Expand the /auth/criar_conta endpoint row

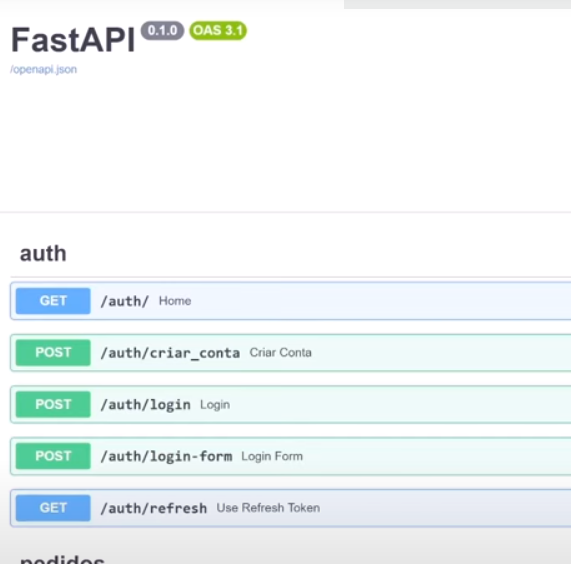pyautogui.click(x=291, y=352)
